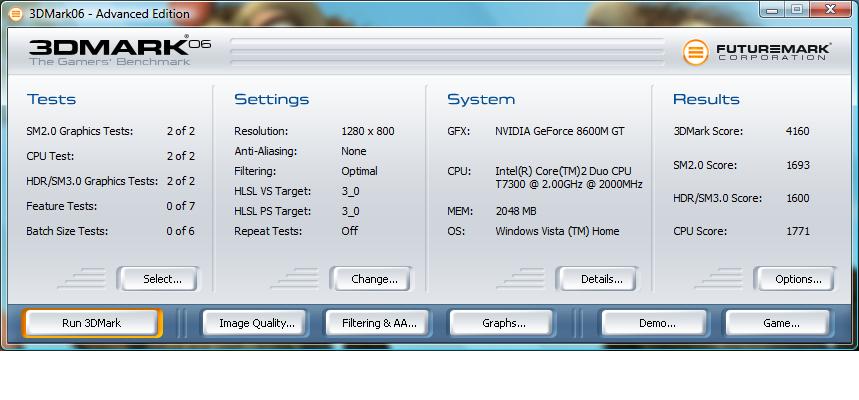This screenshot has height=400, width=859.
Task: Click the 2048 MB memory value
Action: 516,211
